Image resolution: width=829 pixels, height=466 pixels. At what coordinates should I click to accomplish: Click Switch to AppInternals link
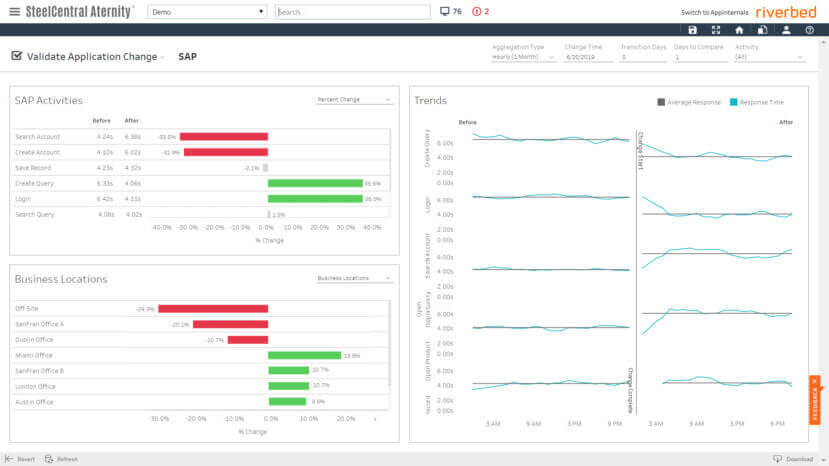[x=714, y=12]
